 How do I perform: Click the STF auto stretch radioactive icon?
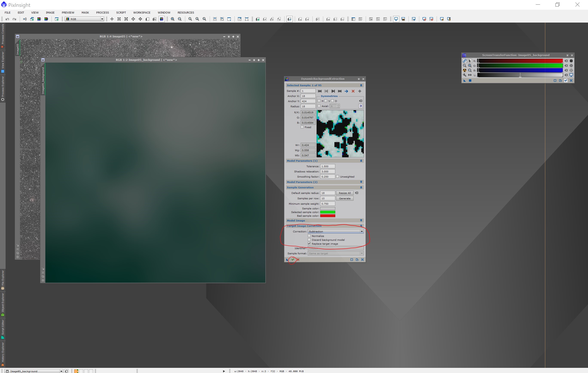pos(464,70)
